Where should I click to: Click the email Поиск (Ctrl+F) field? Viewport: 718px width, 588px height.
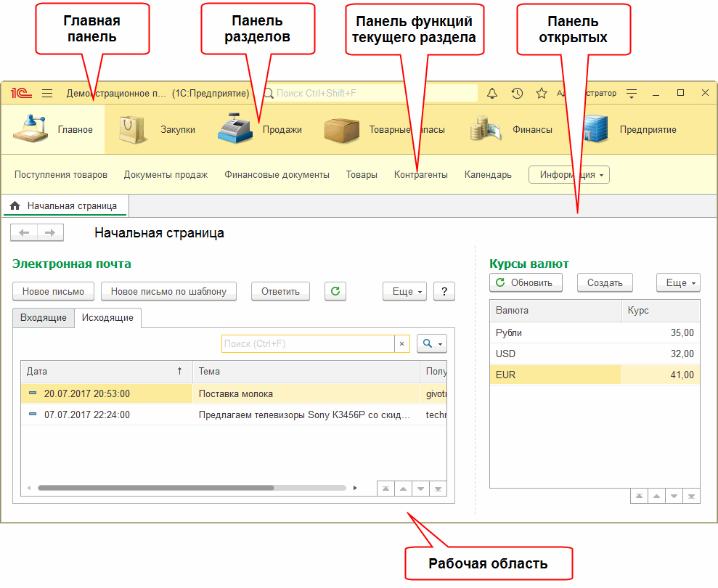(x=308, y=344)
